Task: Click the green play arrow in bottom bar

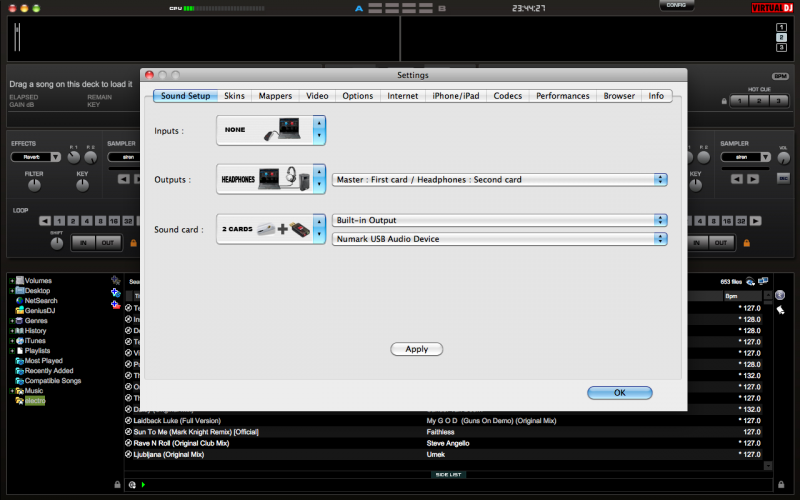Action: tap(143, 485)
